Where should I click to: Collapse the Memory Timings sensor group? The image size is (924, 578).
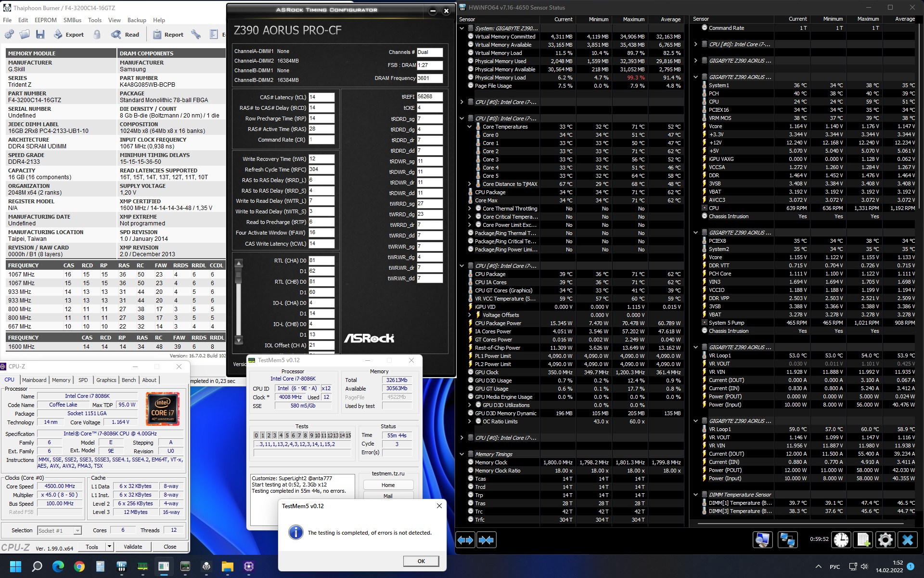click(462, 454)
